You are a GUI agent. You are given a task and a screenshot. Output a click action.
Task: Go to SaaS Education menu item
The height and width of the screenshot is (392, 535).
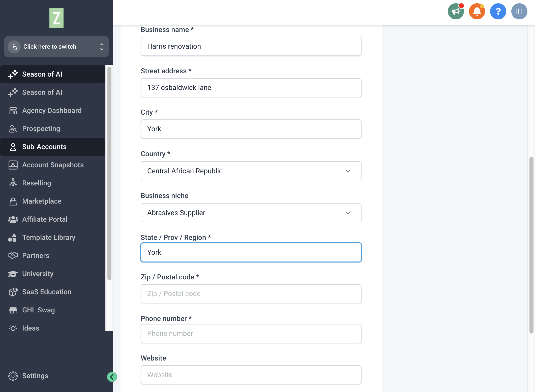(x=53, y=292)
